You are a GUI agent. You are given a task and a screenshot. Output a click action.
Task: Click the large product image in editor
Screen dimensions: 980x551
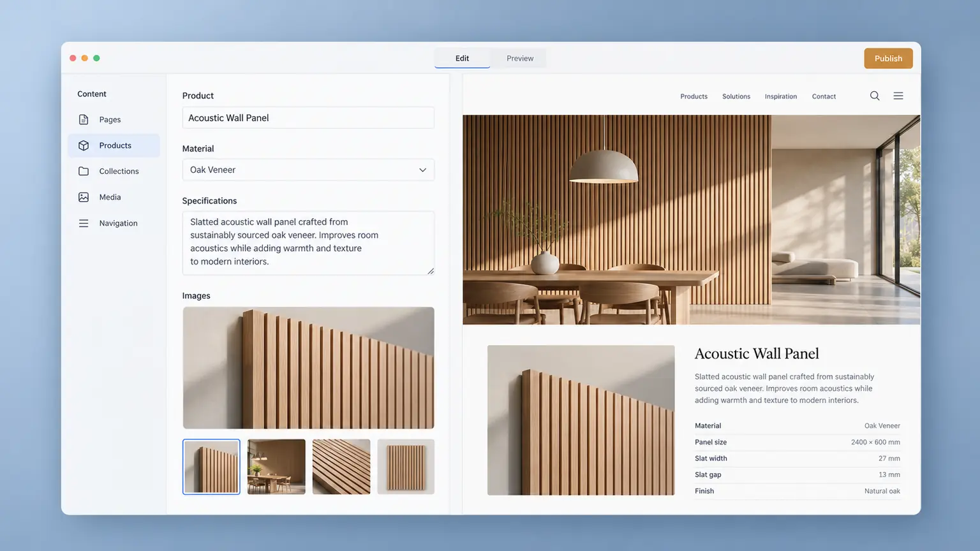[308, 368]
